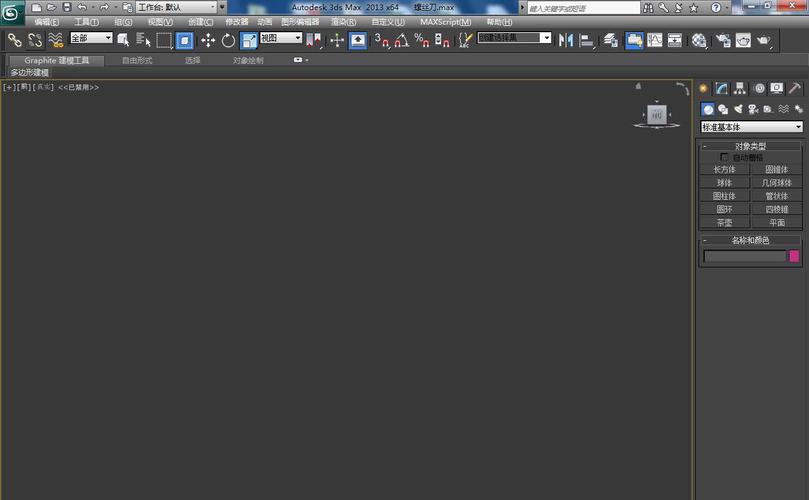Toggle the Percent Snap icon

click(x=422, y=40)
